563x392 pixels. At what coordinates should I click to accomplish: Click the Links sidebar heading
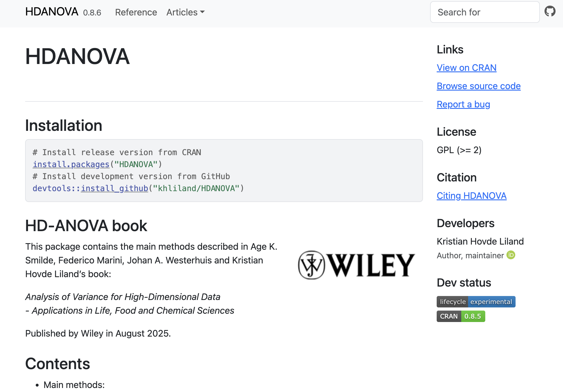[x=450, y=49]
